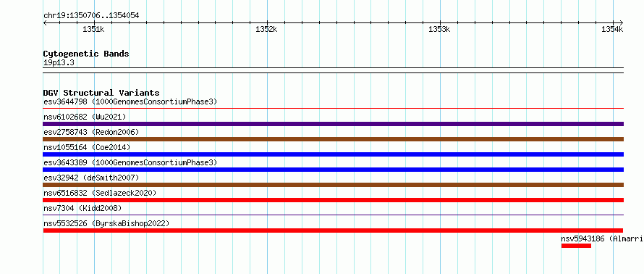
Task: Click the ruler's right arrowhead
Action: (x=622, y=22)
